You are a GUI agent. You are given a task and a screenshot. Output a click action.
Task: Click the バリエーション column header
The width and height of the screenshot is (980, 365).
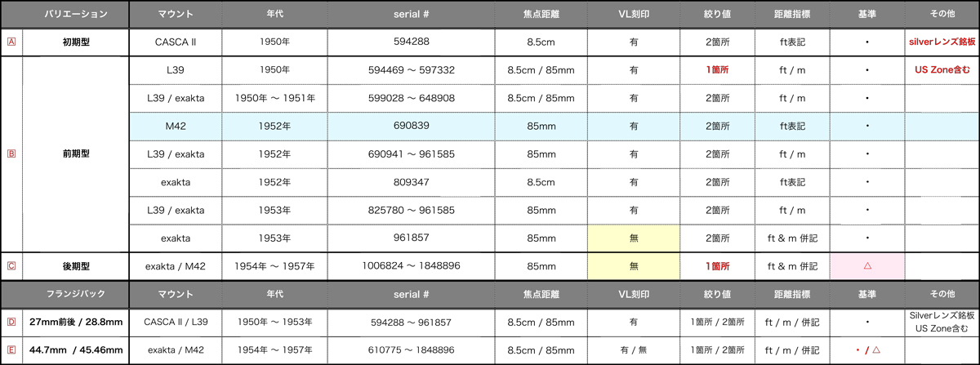[x=75, y=14]
